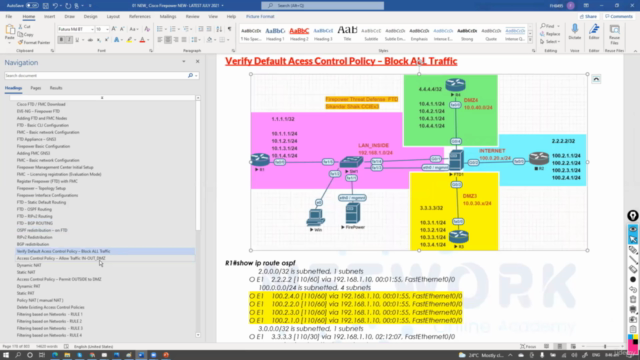640x360 pixels.
Task: Apply superscript formatting
Action: click(x=107, y=40)
